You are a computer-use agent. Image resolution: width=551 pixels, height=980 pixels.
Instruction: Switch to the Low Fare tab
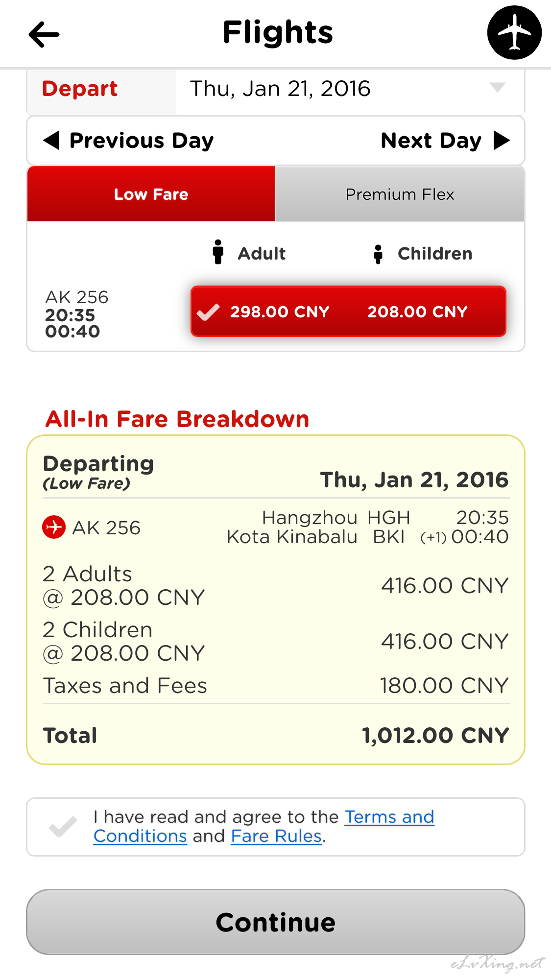coord(151,194)
